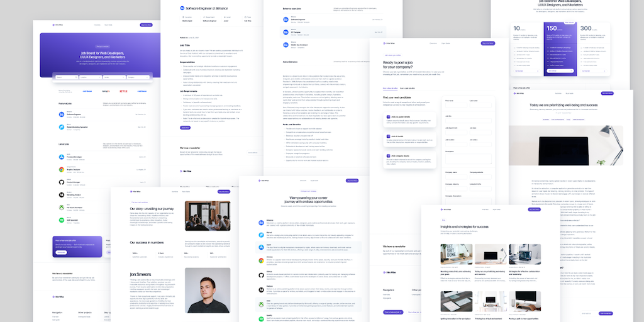Viewport: 644px width, 322px height.
Task: Click purple header button on blog listing page
Action: pos(535,209)
